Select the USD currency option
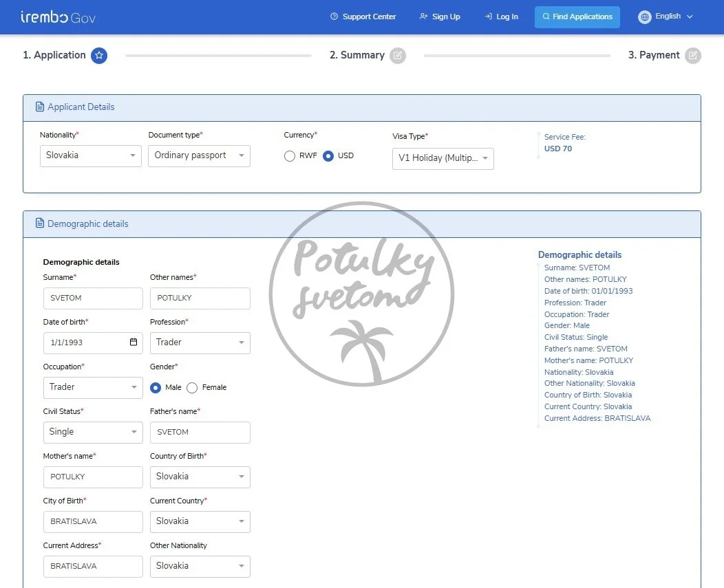The image size is (724, 588). (328, 156)
